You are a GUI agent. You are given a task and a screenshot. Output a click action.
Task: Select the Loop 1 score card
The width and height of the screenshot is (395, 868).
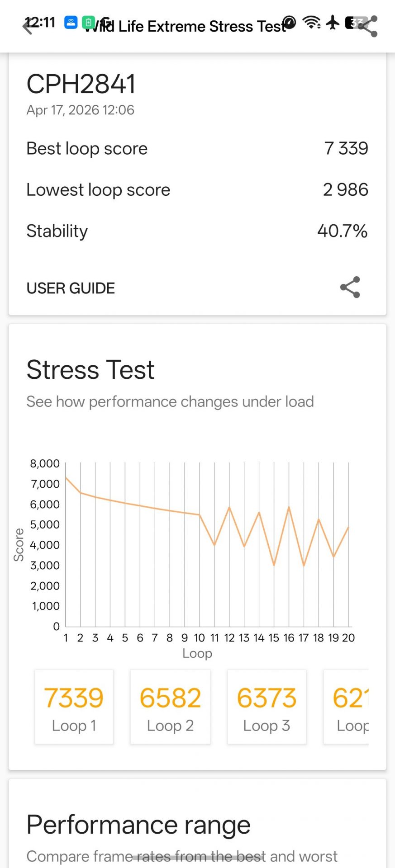74,707
